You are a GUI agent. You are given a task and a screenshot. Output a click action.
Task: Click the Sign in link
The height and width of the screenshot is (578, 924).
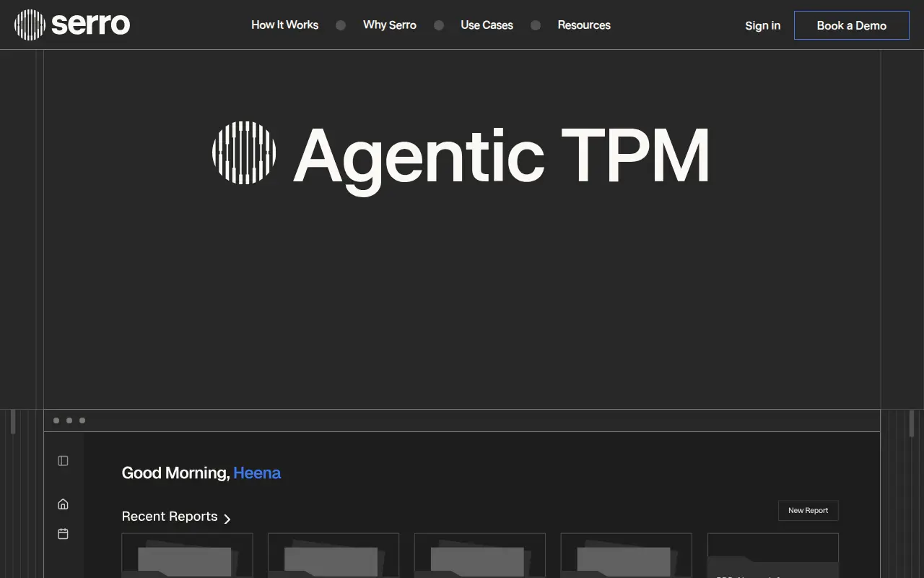click(x=762, y=25)
